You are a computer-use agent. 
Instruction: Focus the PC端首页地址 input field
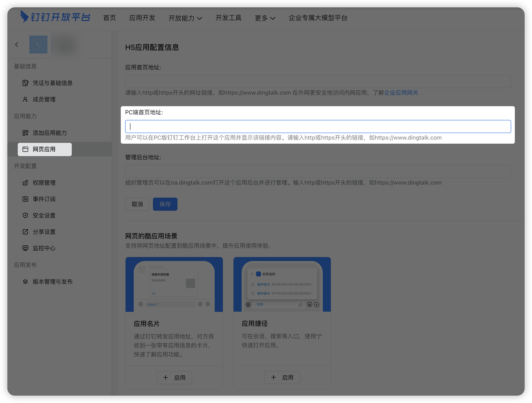(x=318, y=126)
